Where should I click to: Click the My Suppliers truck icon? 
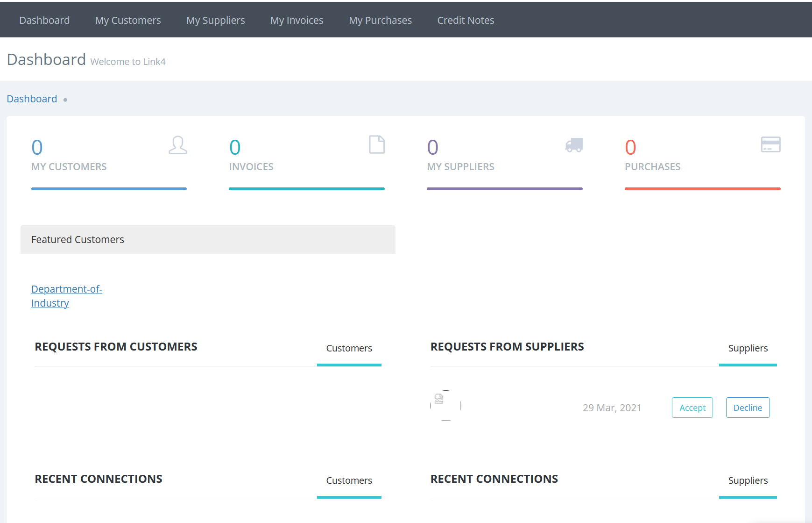pyautogui.click(x=574, y=145)
